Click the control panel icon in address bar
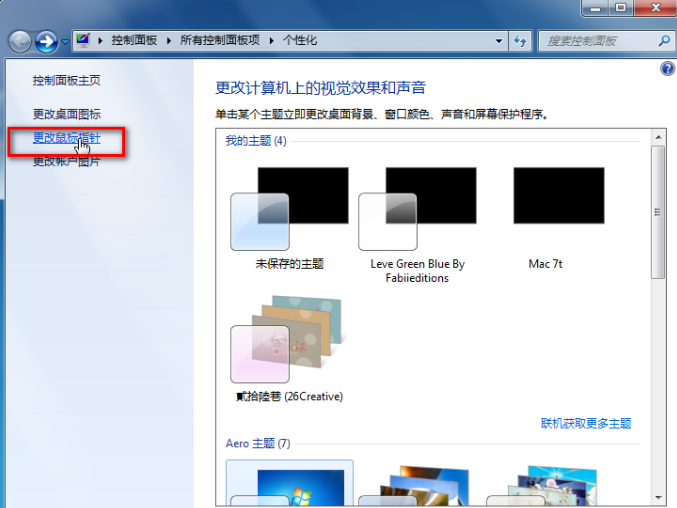 [84, 41]
